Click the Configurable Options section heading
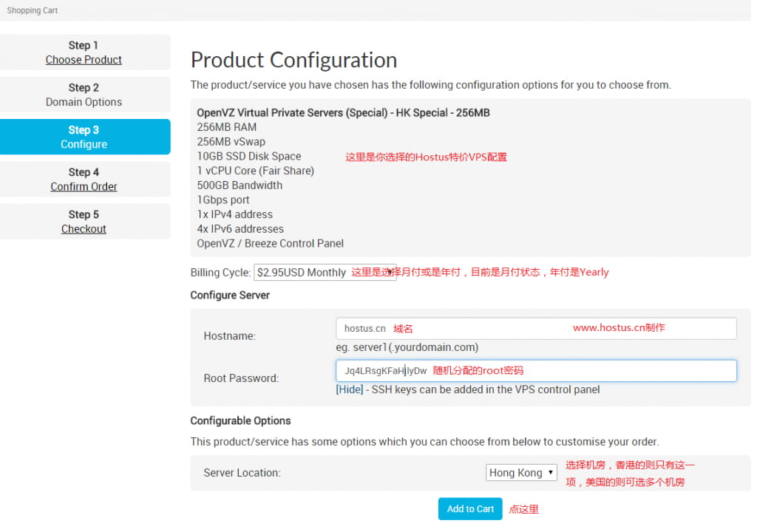Viewport: 757px width, 532px height. tap(240, 420)
